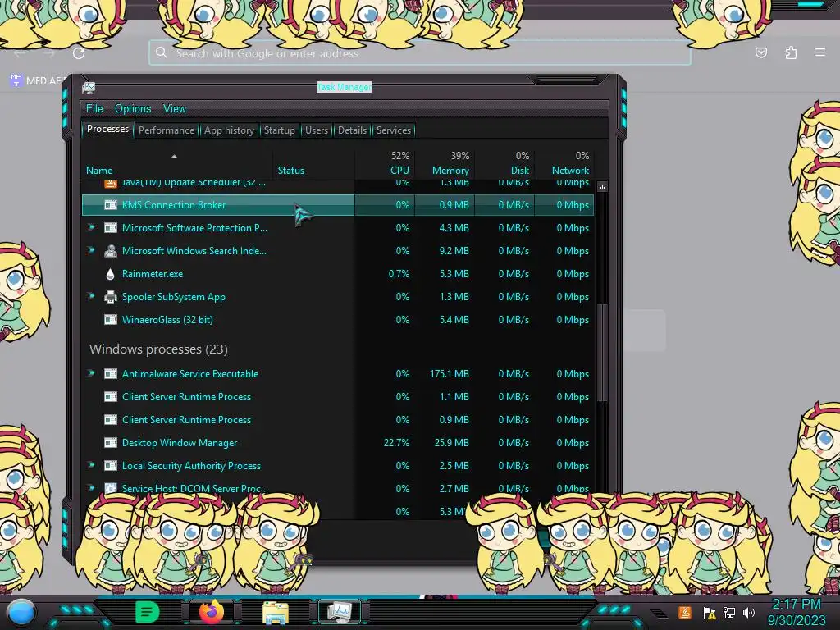The height and width of the screenshot is (630, 840).
Task: Sort processes by the Name column
Action: 177,163
